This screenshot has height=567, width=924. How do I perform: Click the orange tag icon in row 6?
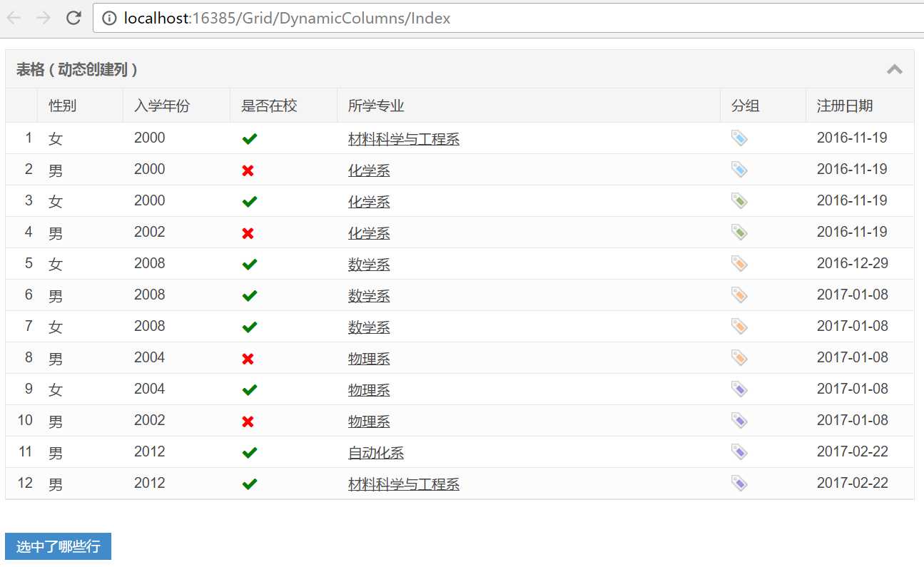[x=739, y=295]
